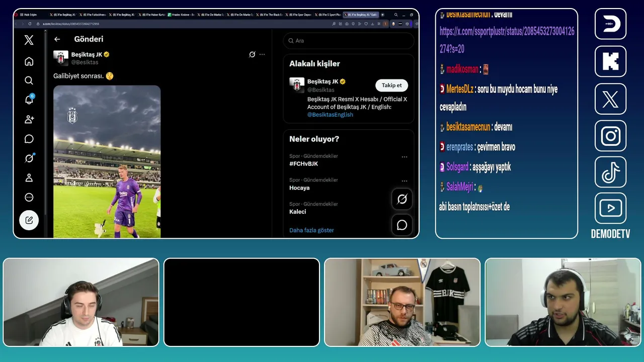Open the Chat messages icon in sidebar
This screenshot has height=362, width=644.
coord(29,139)
